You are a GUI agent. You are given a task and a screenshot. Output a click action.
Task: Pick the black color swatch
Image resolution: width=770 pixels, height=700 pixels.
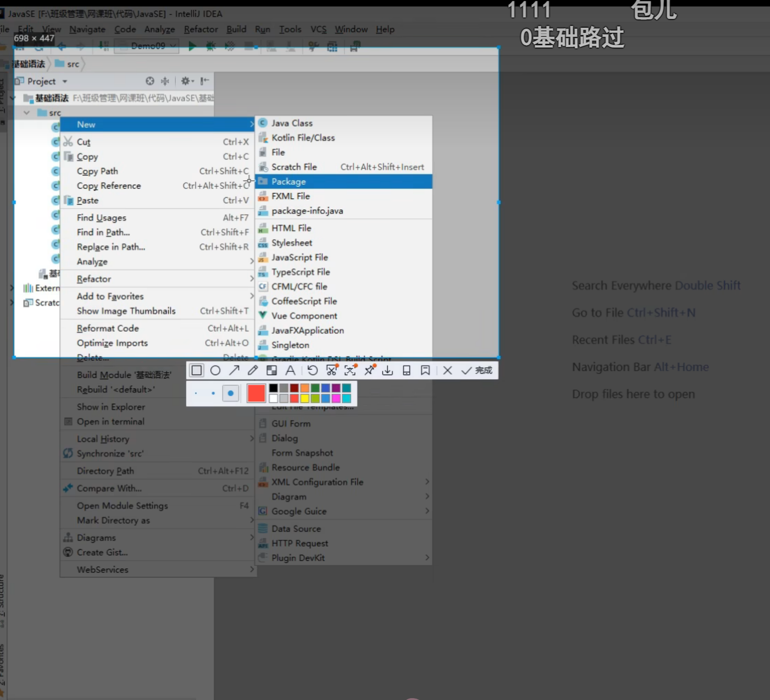[x=273, y=388]
